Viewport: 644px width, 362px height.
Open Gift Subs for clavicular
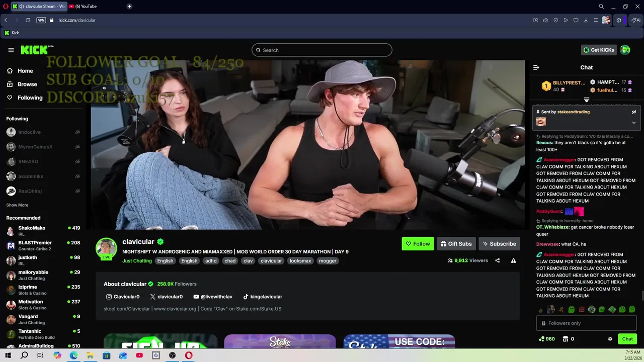tap(456, 244)
